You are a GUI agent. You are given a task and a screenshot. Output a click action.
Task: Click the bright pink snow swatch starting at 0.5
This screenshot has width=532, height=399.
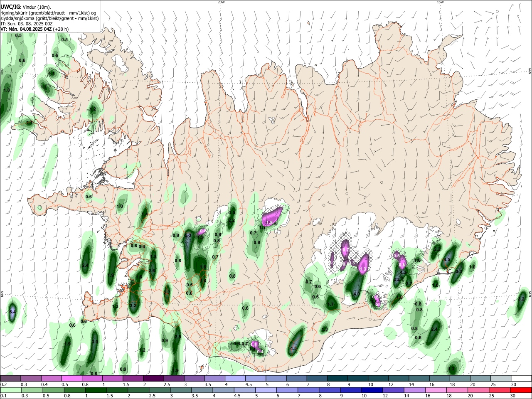pos(71,378)
